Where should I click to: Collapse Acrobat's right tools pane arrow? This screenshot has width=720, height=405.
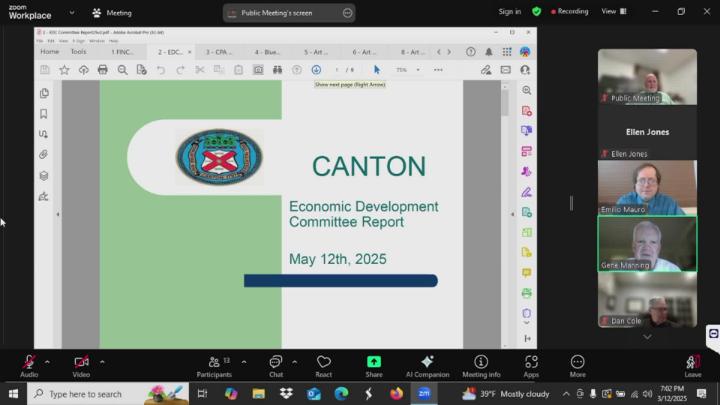pyautogui.click(x=513, y=214)
